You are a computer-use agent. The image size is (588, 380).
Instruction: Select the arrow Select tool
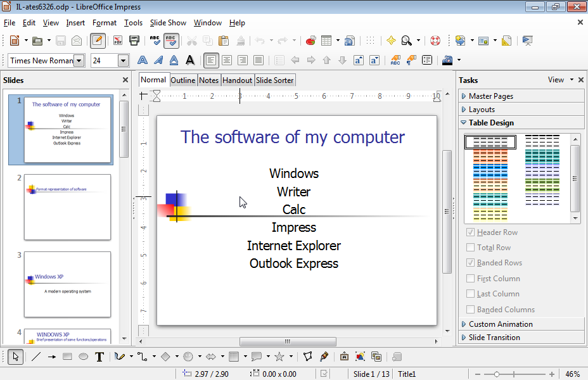pos(15,357)
